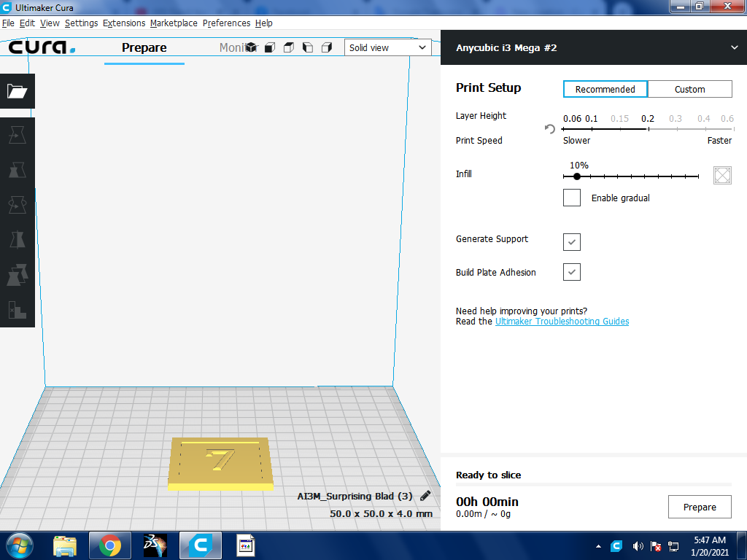Click the network tray icon
The height and width of the screenshot is (560, 747).
click(x=673, y=546)
